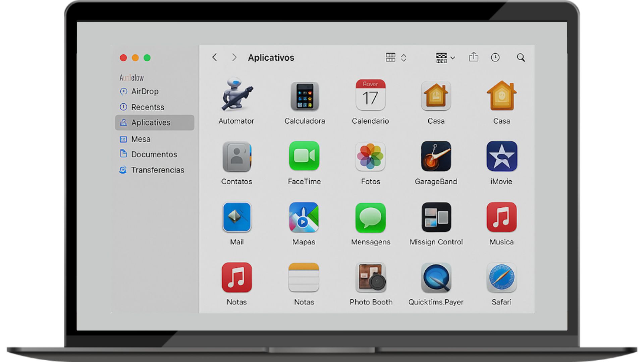This screenshot has width=644, height=362.
Task: Open the iMovie star icon
Action: tap(501, 156)
